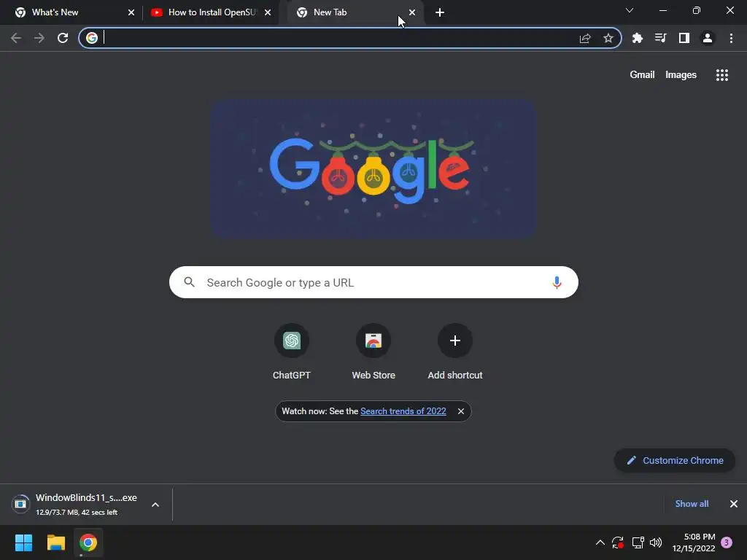Viewport: 747px width, 560px height.
Task: Open the profile avatar menu
Action: pos(708,38)
